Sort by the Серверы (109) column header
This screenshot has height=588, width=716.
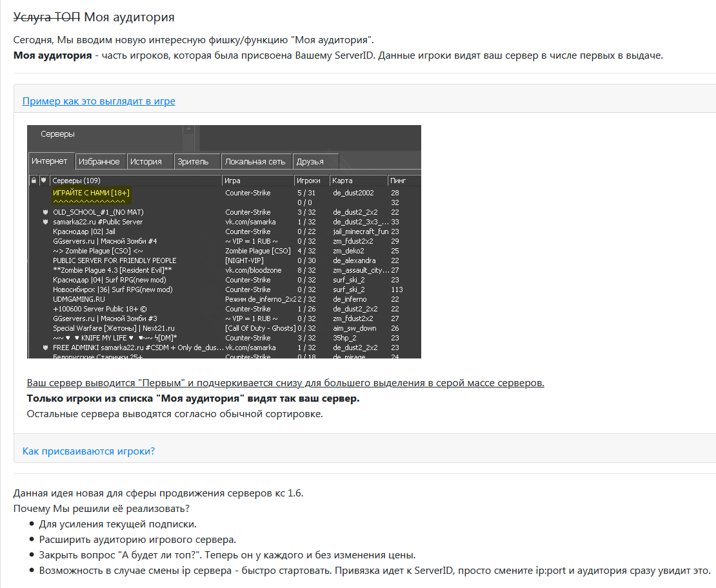click(x=135, y=181)
